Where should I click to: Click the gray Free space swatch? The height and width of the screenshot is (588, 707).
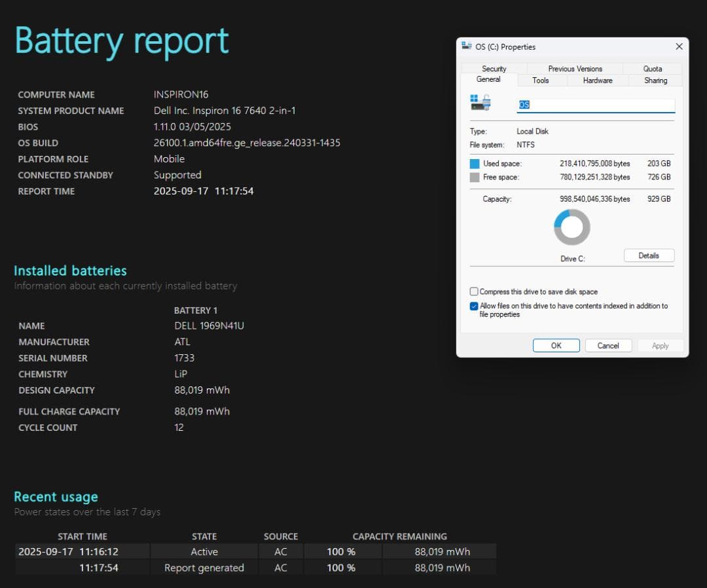(x=475, y=177)
